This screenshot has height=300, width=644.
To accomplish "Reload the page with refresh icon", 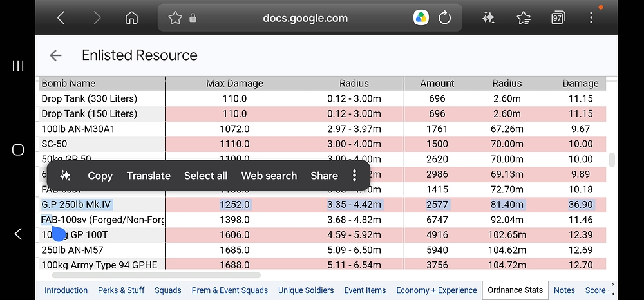I will point(444,17).
